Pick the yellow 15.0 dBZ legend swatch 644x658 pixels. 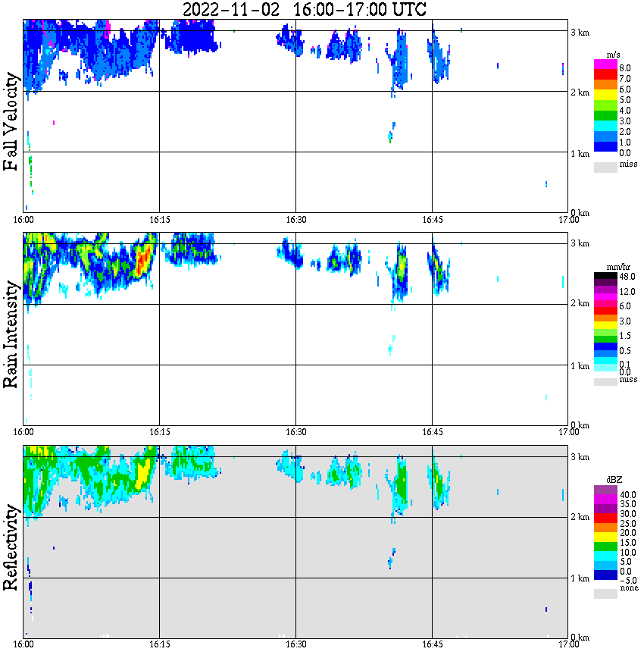click(x=605, y=537)
